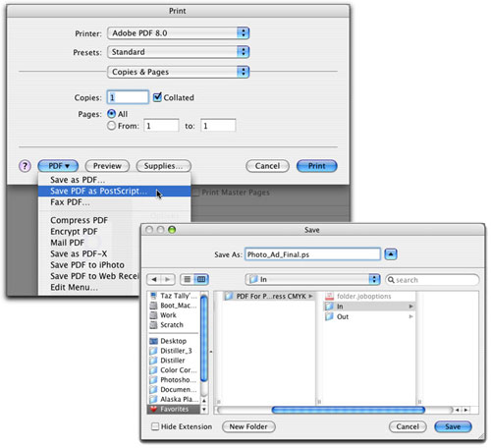This screenshot has height=448, width=491.
Task: Click the New Folder button
Action: pyautogui.click(x=248, y=426)
